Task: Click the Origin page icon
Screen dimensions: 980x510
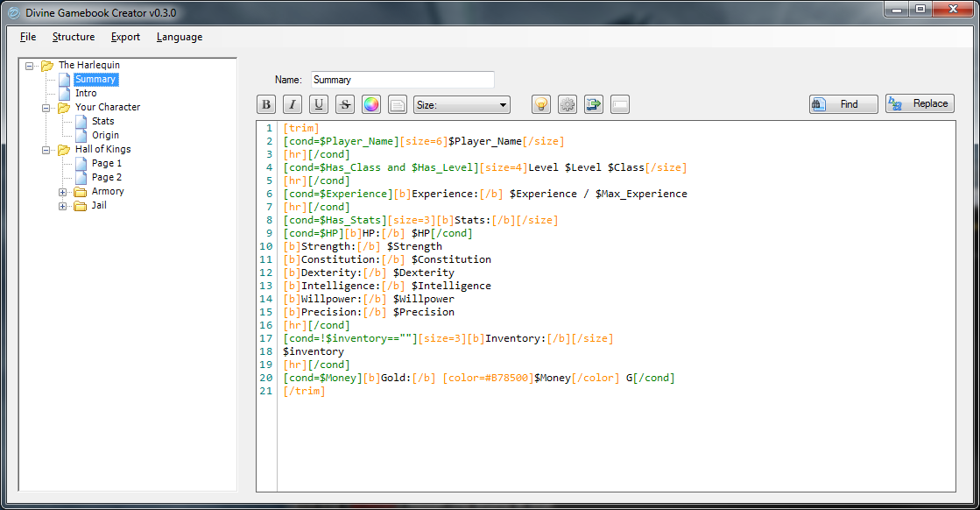Action: [x=81, y=136]
